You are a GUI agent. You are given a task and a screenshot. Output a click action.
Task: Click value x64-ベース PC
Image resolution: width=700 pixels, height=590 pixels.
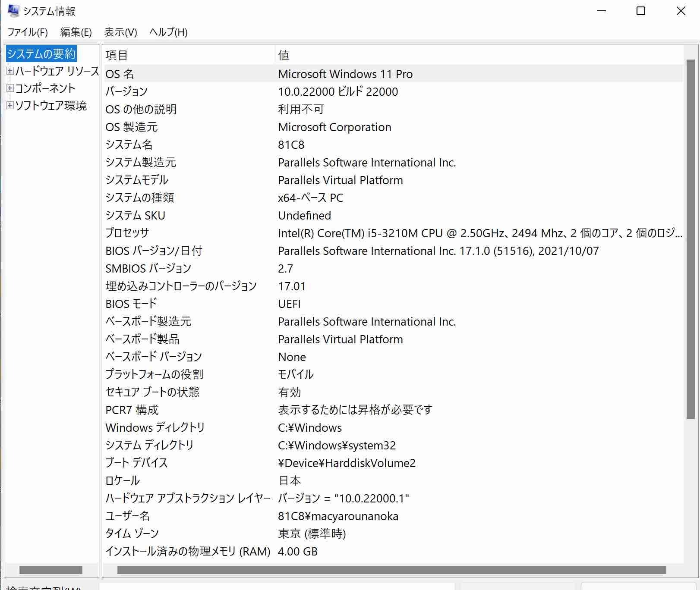point(311,198)
